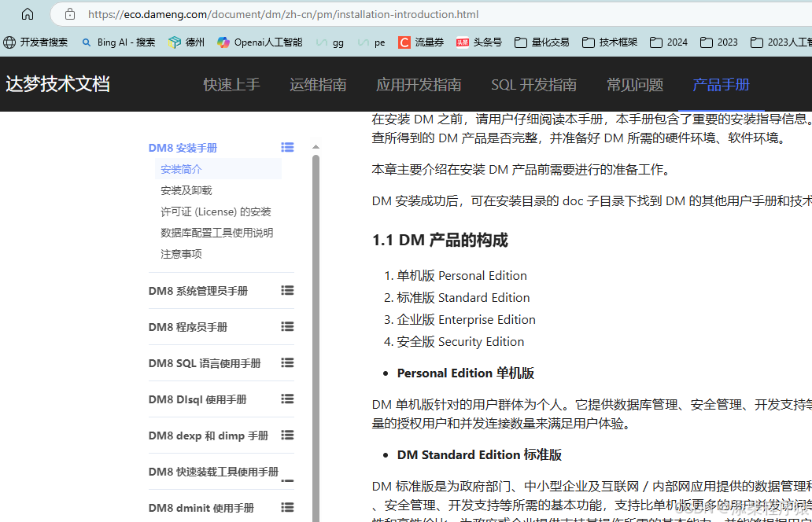Open DM8 dexp 和 dimp 手册 link

pyautogui.click(x=209, y=436)
